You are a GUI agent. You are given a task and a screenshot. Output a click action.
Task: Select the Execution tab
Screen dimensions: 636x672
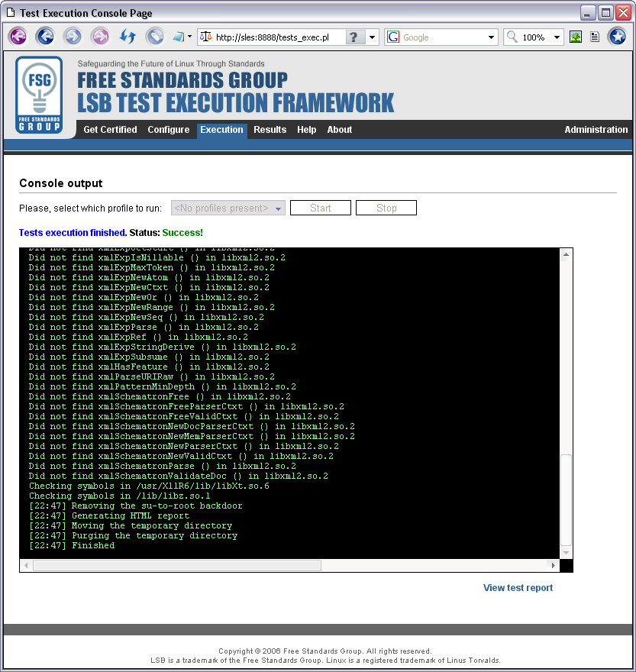tap(221, 130)
